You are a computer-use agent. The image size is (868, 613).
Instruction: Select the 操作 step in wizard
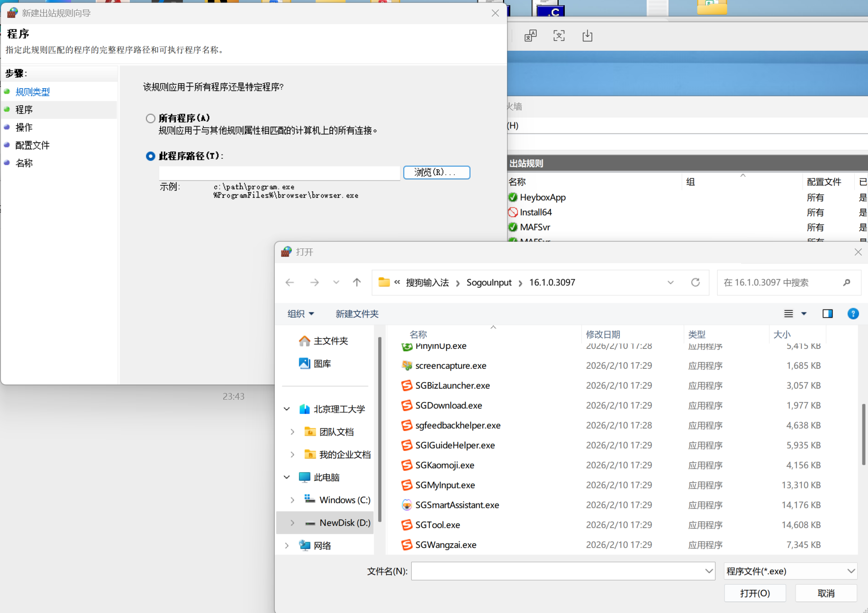(x=24, y=127)
